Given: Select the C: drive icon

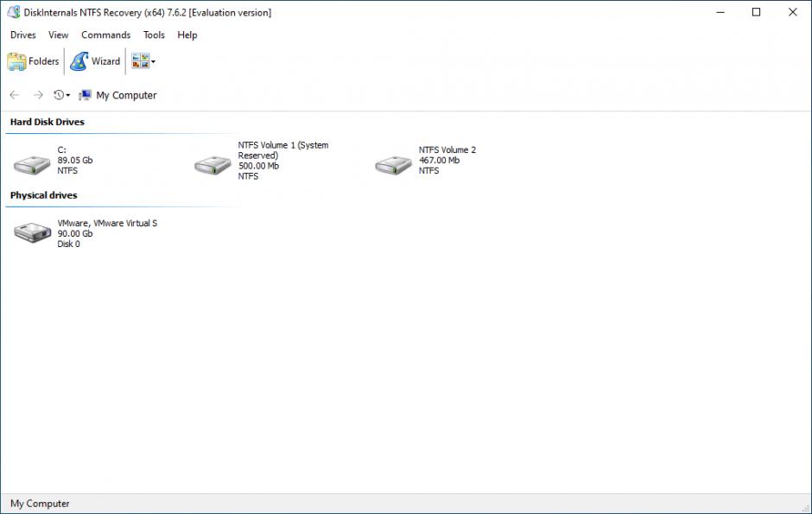Looking at the screenshot, I should point(32,165).
